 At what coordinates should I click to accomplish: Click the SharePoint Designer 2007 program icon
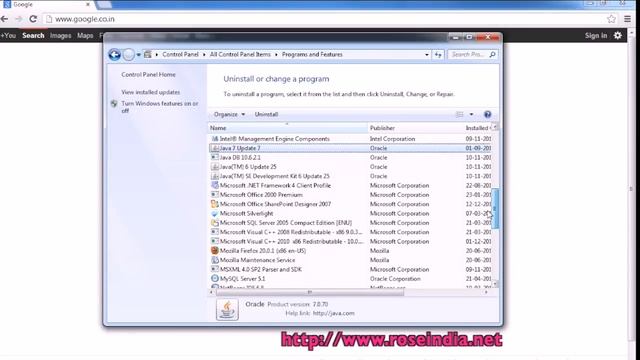click(x=215, y=204)
